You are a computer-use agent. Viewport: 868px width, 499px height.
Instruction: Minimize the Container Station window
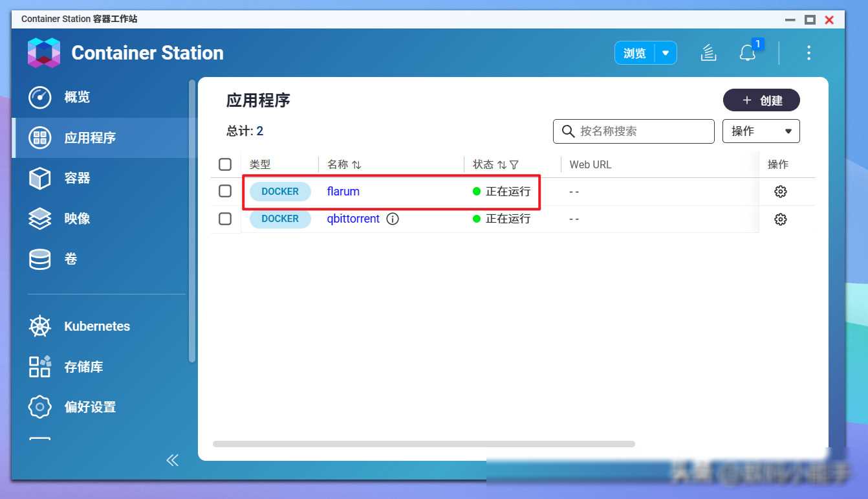[x=790, y=19]
